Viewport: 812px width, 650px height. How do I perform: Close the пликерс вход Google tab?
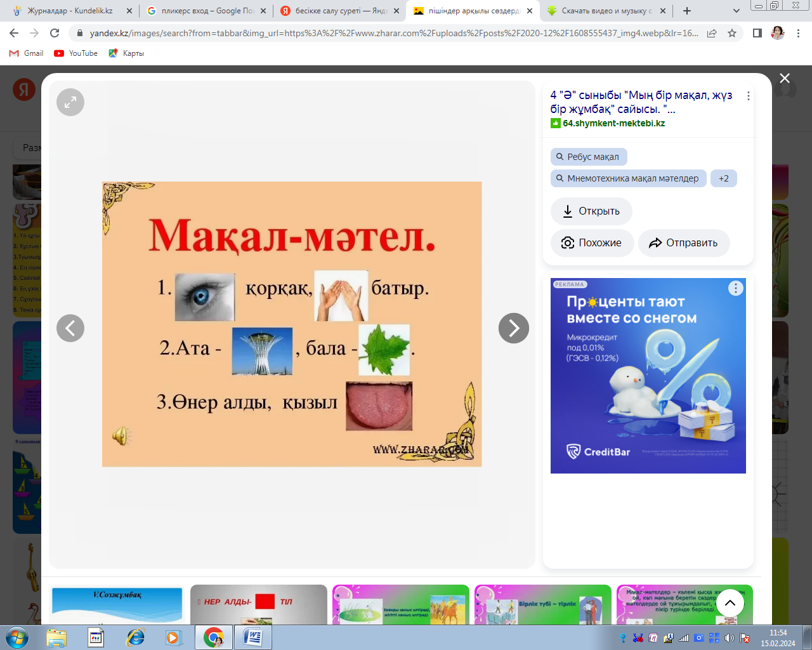click(x=263, y=11)
